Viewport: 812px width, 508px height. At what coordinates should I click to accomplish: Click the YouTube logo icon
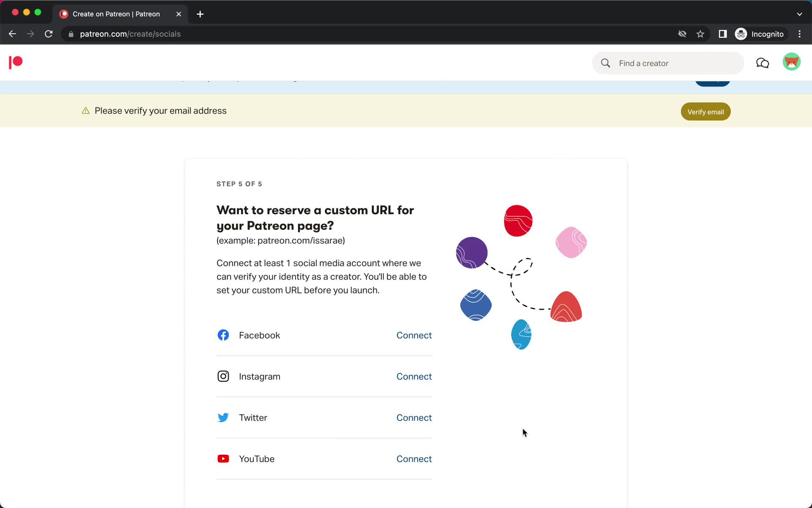point(223,458)
